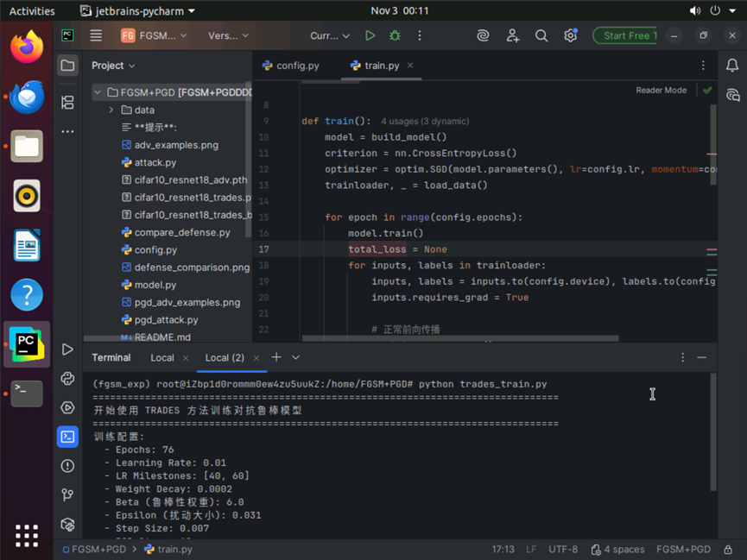
Task: Open the Structure tool window icon
Action: pos(67,103)
